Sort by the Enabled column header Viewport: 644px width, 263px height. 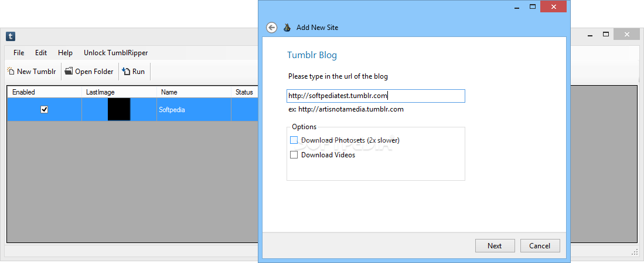tap(45, 92)
